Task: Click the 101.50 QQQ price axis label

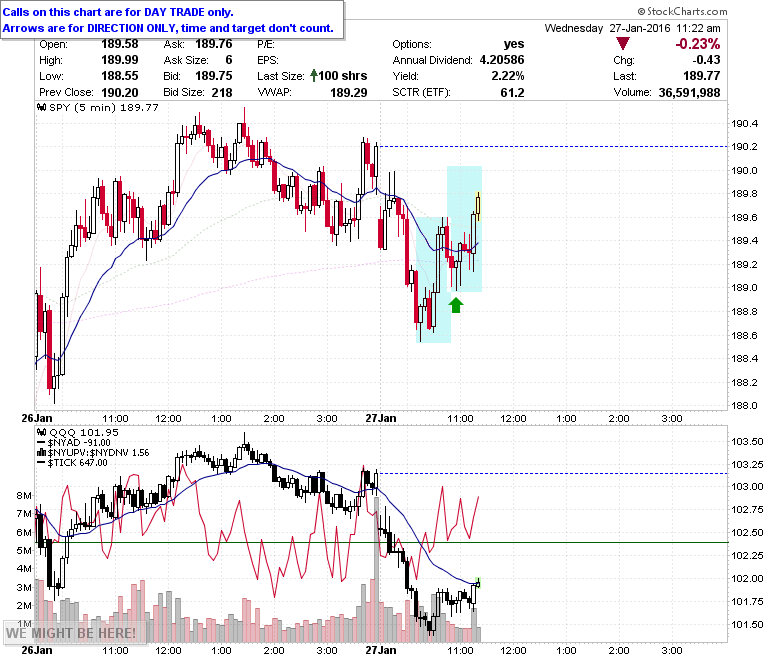Action: point(747,625)
